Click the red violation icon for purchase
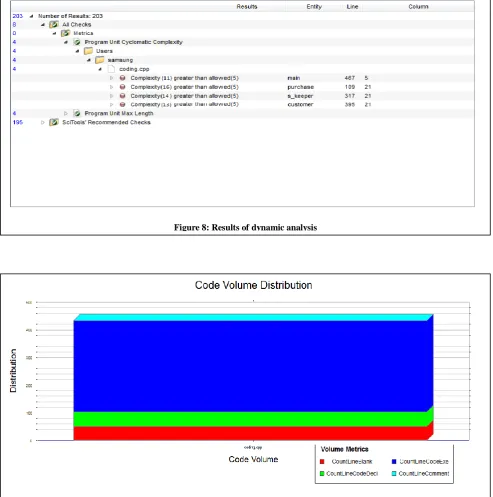Image resolution: width=493 pixels, height=497 pixels. point(123,87)
